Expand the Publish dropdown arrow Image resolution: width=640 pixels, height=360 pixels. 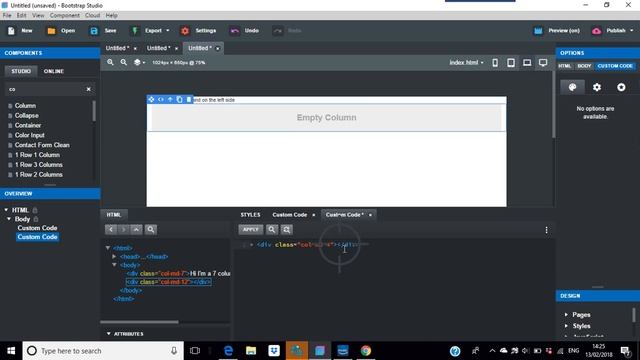(632, 31)
